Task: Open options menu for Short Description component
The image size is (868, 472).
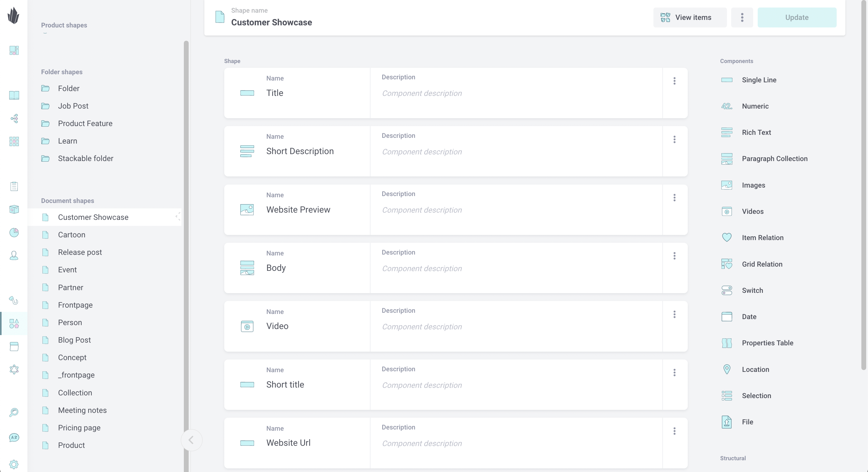Action: tap(674, 139)
